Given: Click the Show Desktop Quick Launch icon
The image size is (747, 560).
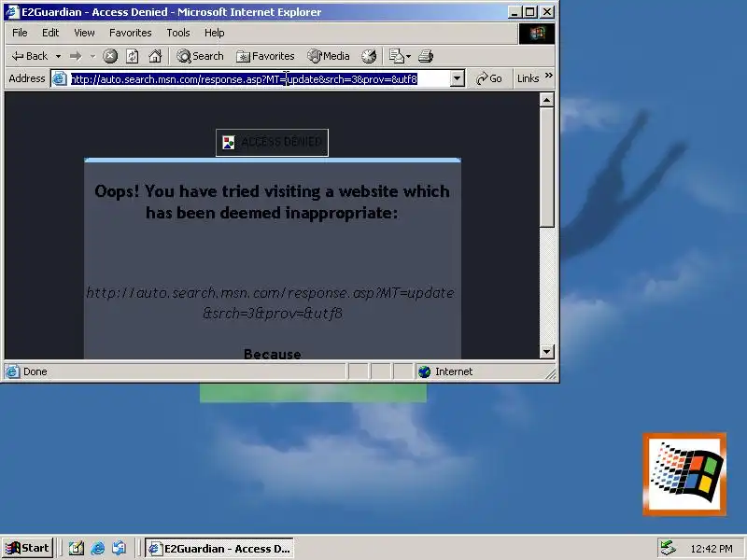Looking at the screenshot, I should [77, 548].
